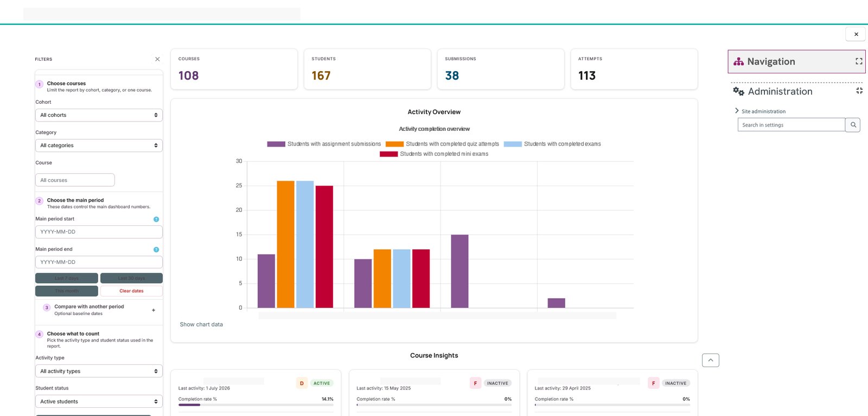Screen dimensions: 868x416
Task: Toggle the completed exams legend swatch
Action: coord(513,144)
